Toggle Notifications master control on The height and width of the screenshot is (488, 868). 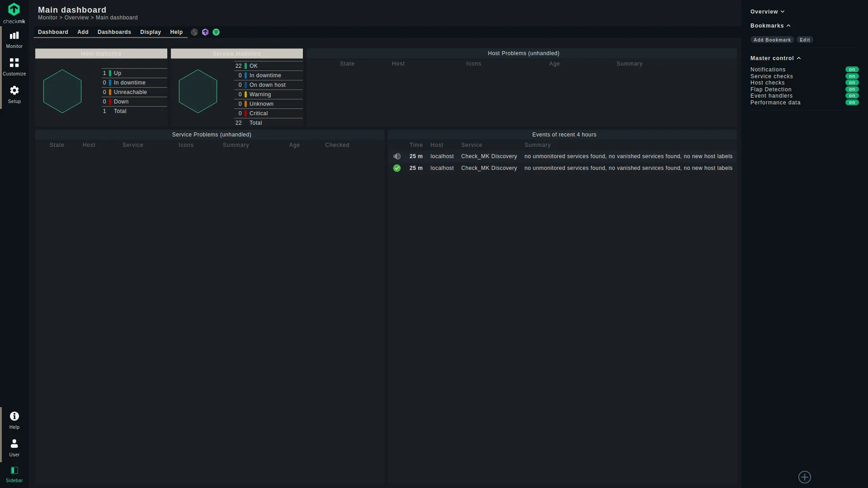[852, 69]
